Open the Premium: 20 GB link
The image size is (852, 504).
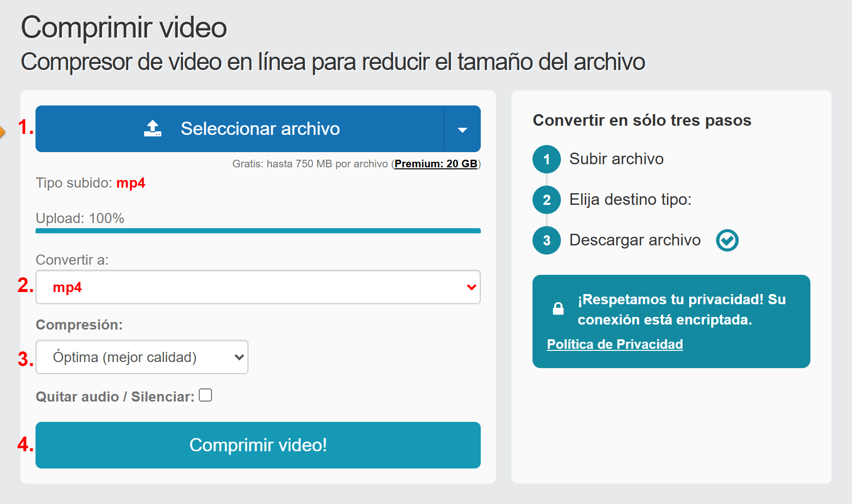point(436,164)
